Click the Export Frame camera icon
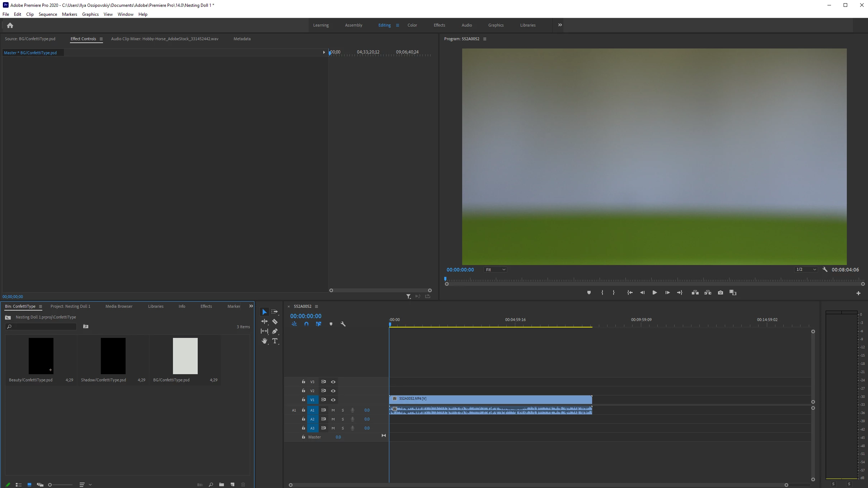 point(720,293)
